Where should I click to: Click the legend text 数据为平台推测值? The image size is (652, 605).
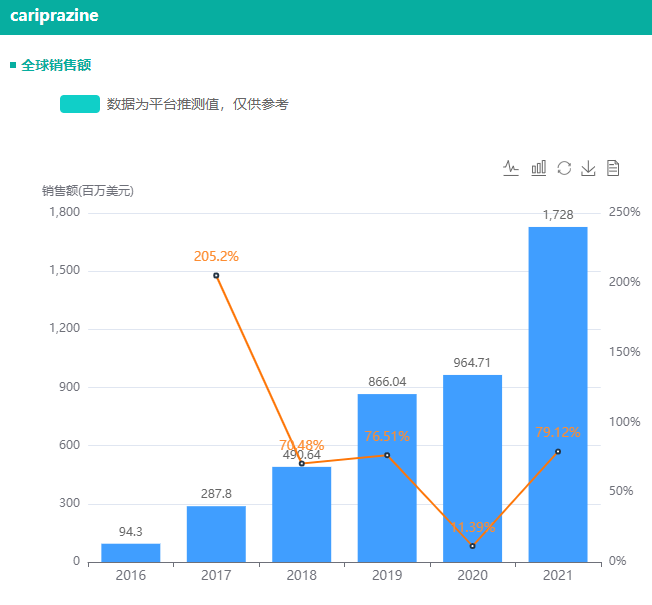tap(197, 104)
